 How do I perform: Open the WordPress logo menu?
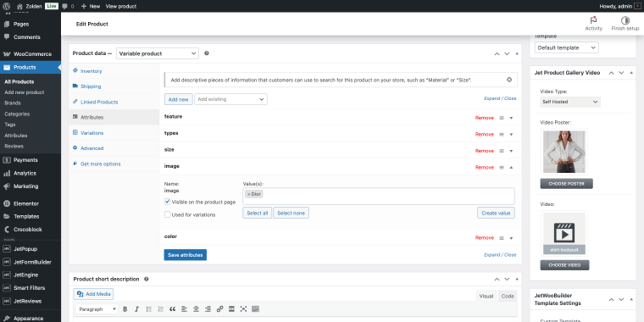coord(7,6)
